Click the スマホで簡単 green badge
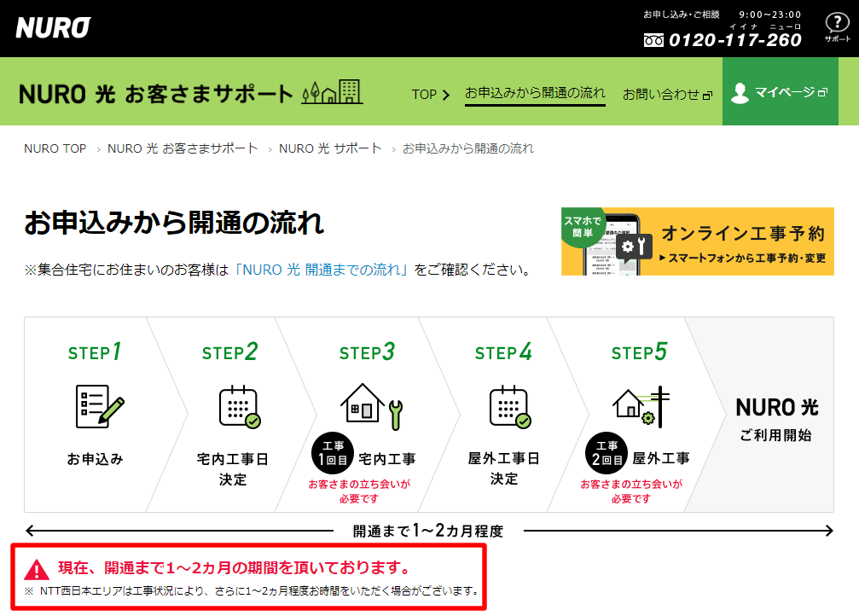 click(x=583, y=226)
